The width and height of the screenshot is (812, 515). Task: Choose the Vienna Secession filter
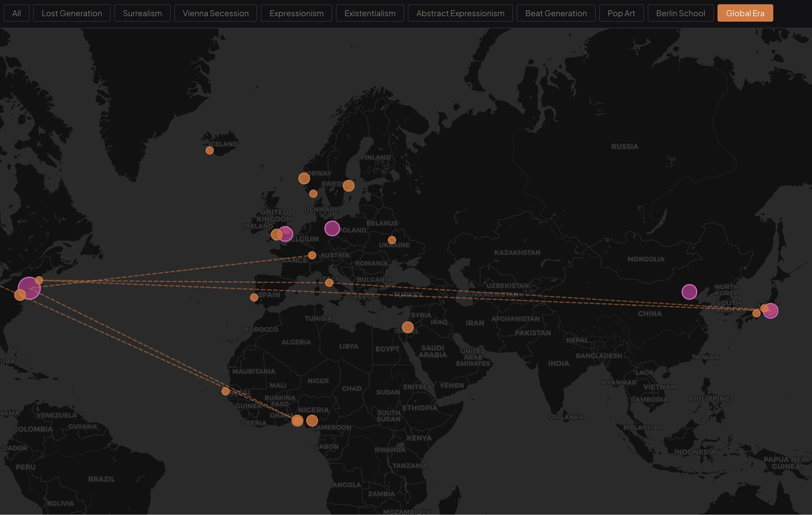[215, 13]
